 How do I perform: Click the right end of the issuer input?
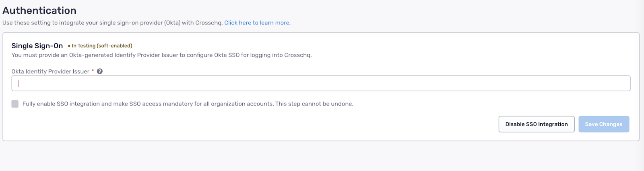(620, 83)
